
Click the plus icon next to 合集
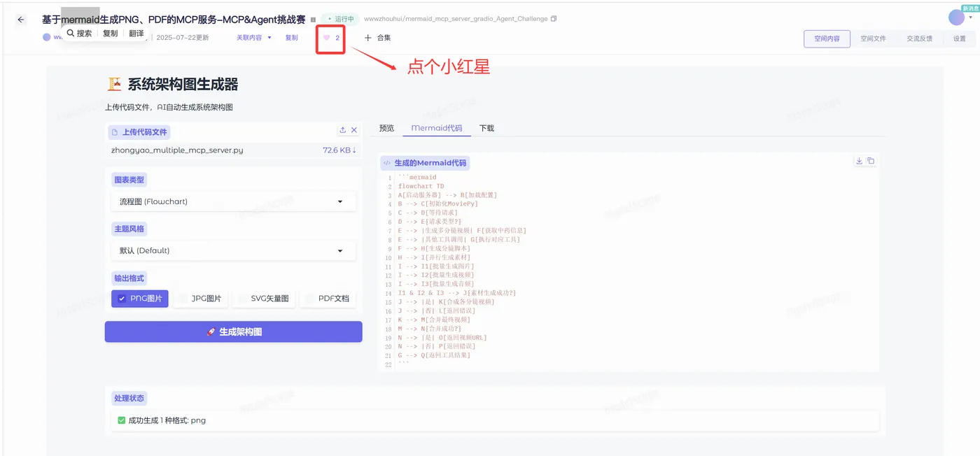pyautogui.click(x=368, y=38)
